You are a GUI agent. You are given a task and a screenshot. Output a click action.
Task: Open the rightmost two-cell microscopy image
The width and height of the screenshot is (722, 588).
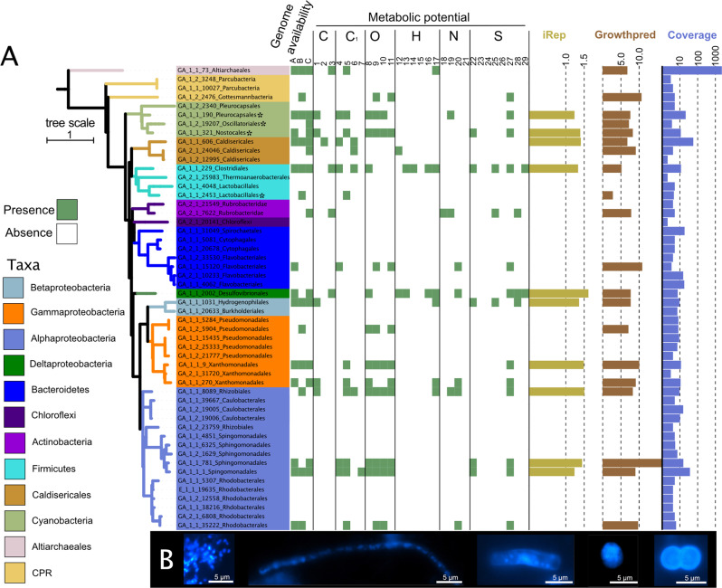point(680,558)
